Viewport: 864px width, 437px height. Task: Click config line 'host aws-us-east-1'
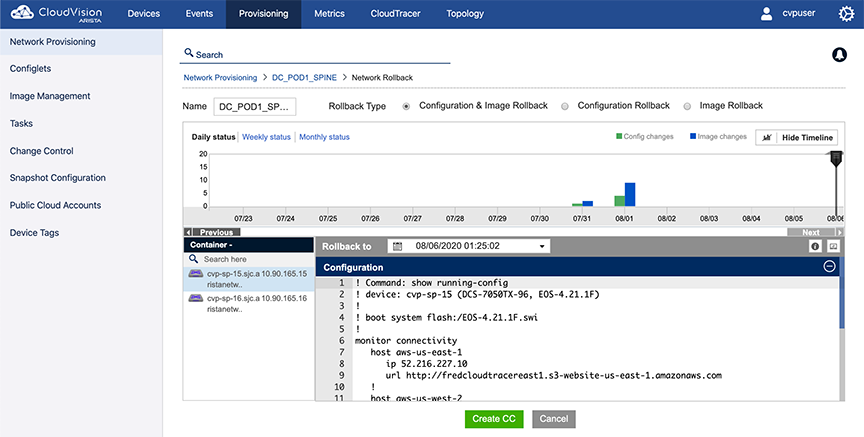coord(416,352)
